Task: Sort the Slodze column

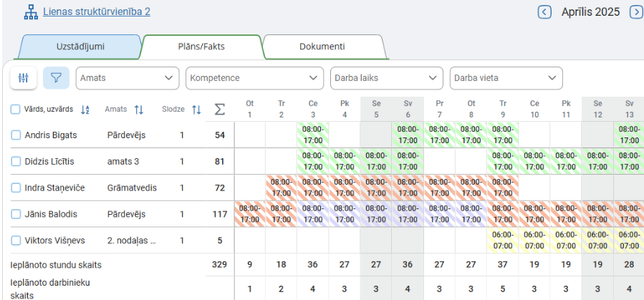Action: (196, 110)
